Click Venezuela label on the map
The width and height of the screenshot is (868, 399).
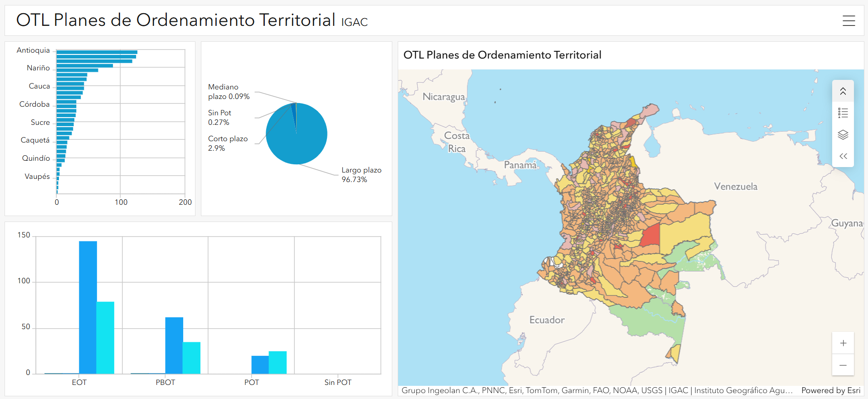click(x=735, y=186)
